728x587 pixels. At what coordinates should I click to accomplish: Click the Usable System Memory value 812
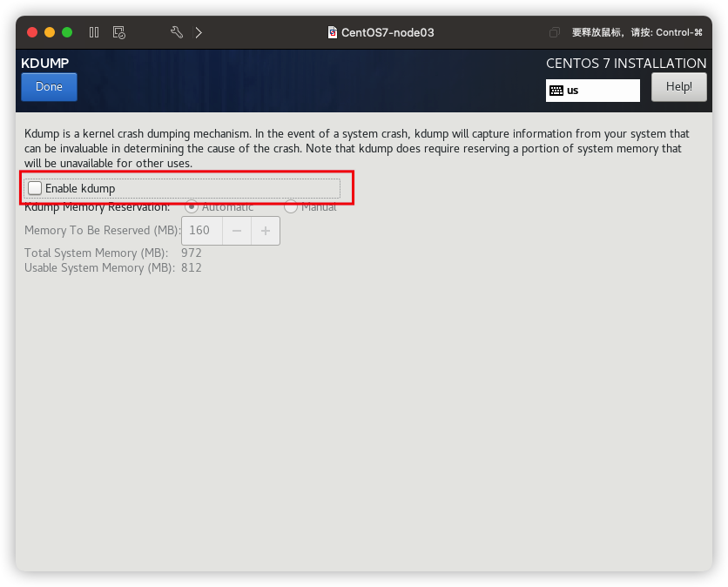(192, 268)
